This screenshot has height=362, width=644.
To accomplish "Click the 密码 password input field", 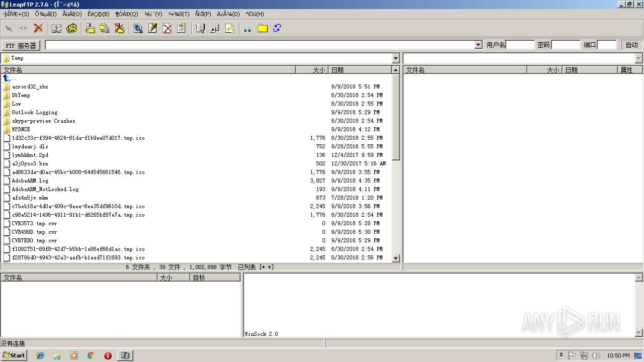I will 566,45.
